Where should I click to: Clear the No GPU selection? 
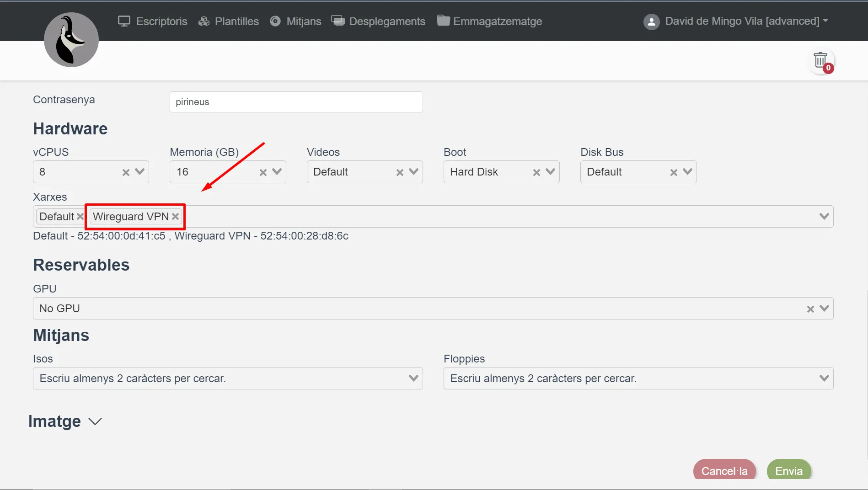coord(810,309)
